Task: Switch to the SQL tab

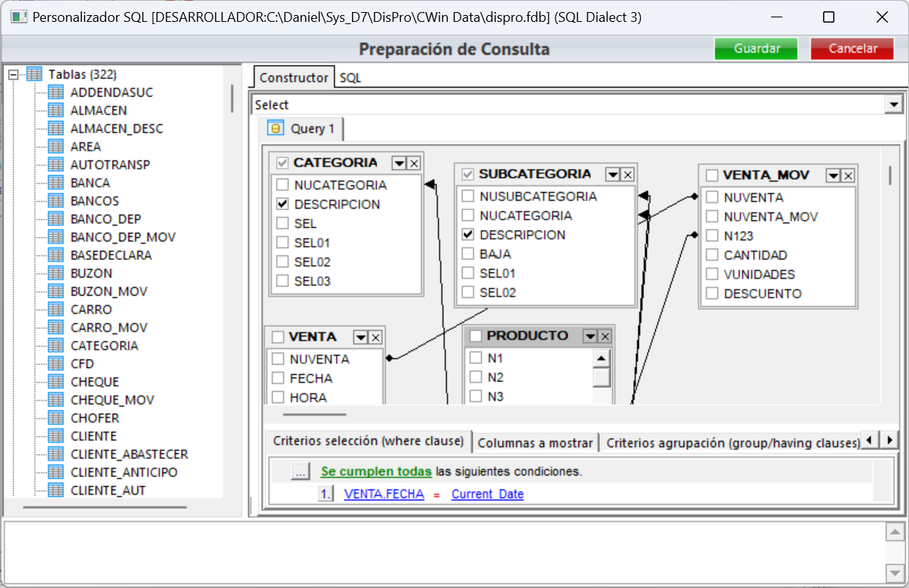Action: pyautogui.click(x=349, y=76)
